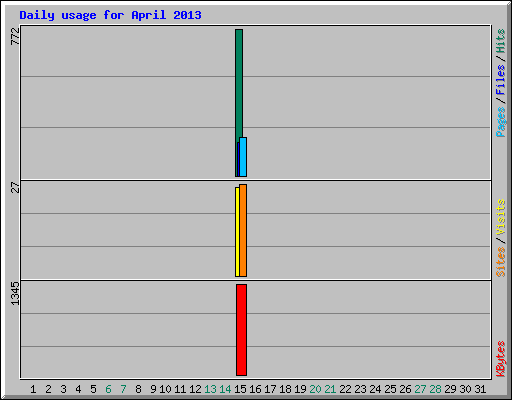Click day 10 on the x-axis

pos(165,389)
